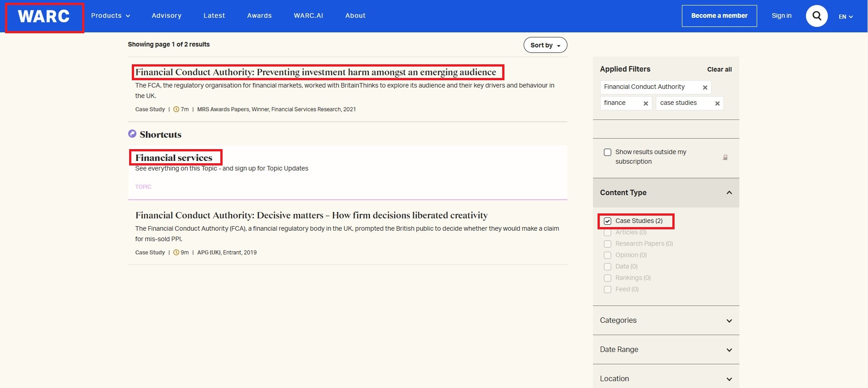
Task: Open the EN language selector
Action: (845, 16)
